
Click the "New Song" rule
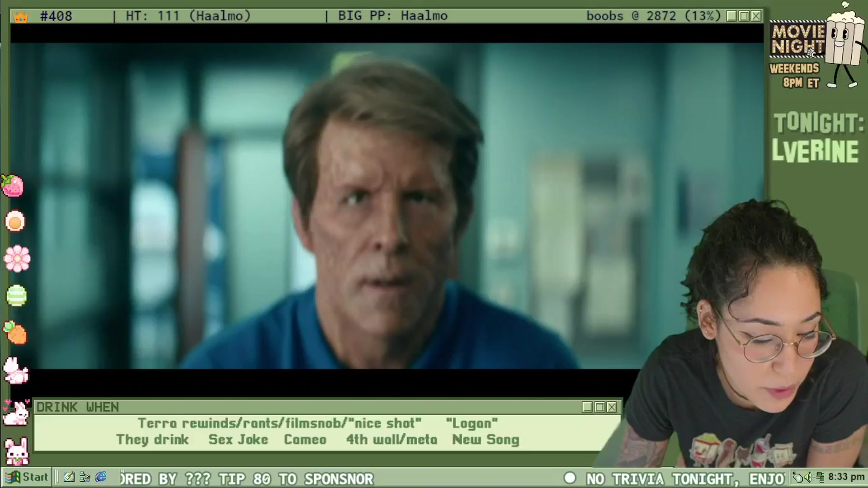(486, 440)
